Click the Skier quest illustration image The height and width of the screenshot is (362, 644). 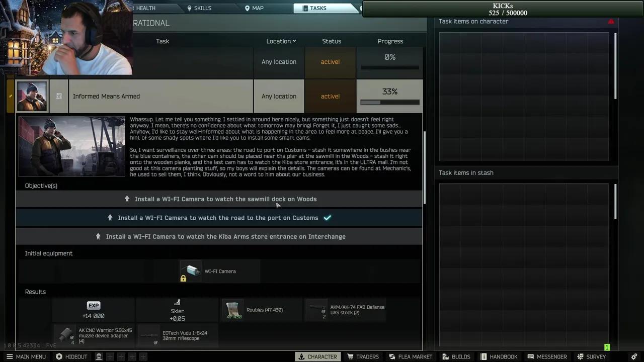[71, 146]
